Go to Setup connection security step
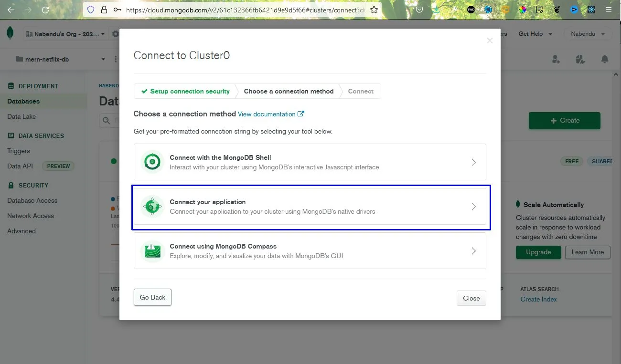The width and height of the screenshot is (621, 364). pyautogui.click(x=185, y=91)
